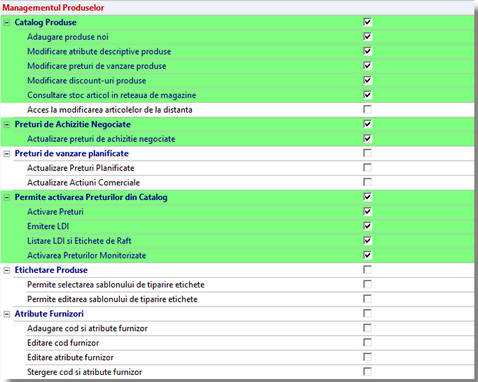Click the 'Editare atribute furnizor' row text
The width and height of the screenshot is (478, 382).
click(x=70, y=357)
